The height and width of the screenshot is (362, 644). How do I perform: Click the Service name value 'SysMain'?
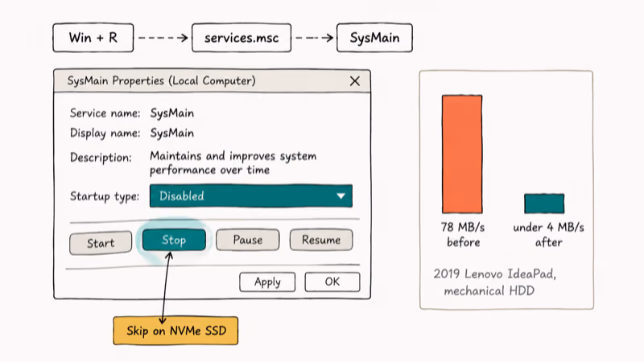(x=172, y=113)
